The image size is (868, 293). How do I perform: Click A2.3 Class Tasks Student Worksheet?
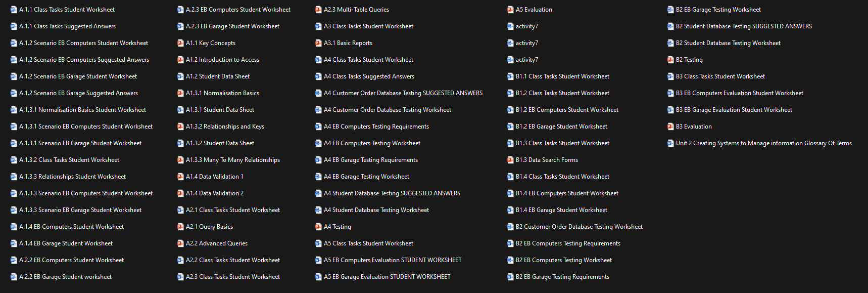coord(233,277)
